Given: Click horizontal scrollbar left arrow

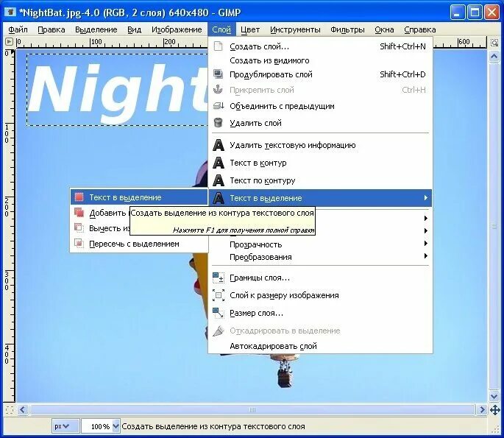Looking at the screenshot, I should point(23,410).
